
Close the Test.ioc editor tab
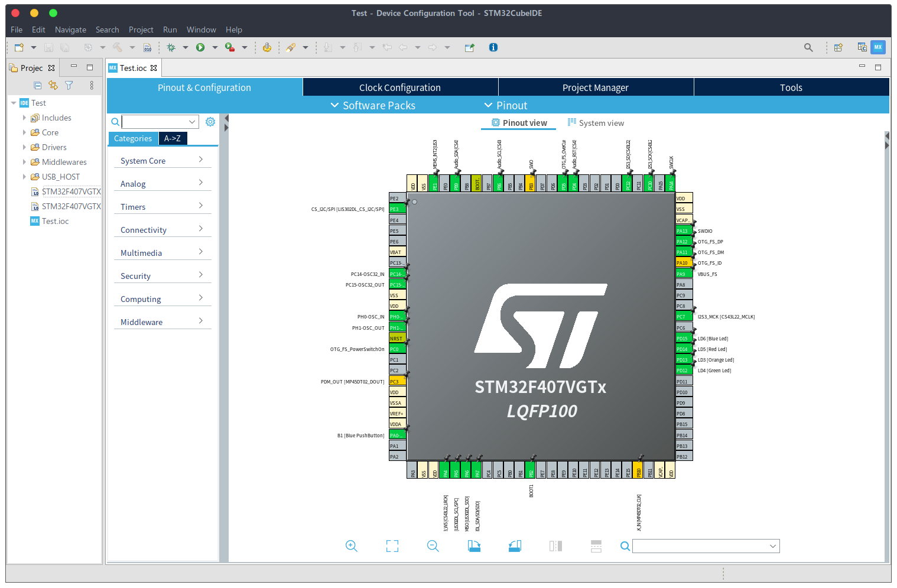[154, 68]
